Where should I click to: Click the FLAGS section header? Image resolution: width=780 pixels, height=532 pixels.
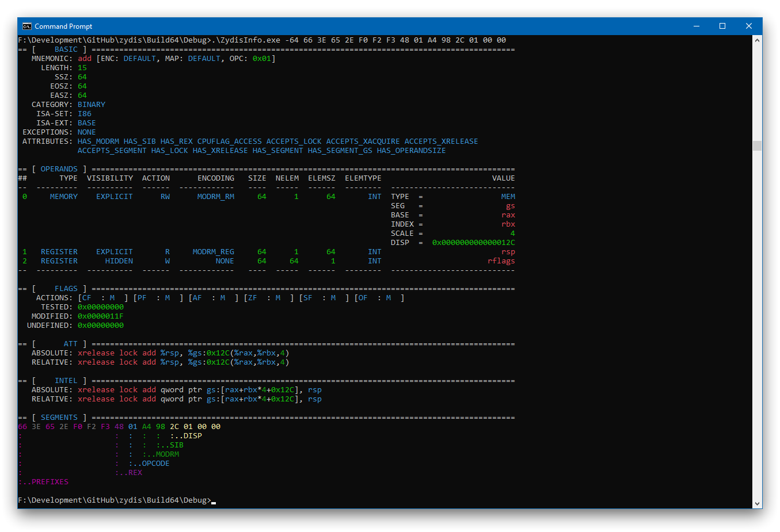click(x=66, y=289)
